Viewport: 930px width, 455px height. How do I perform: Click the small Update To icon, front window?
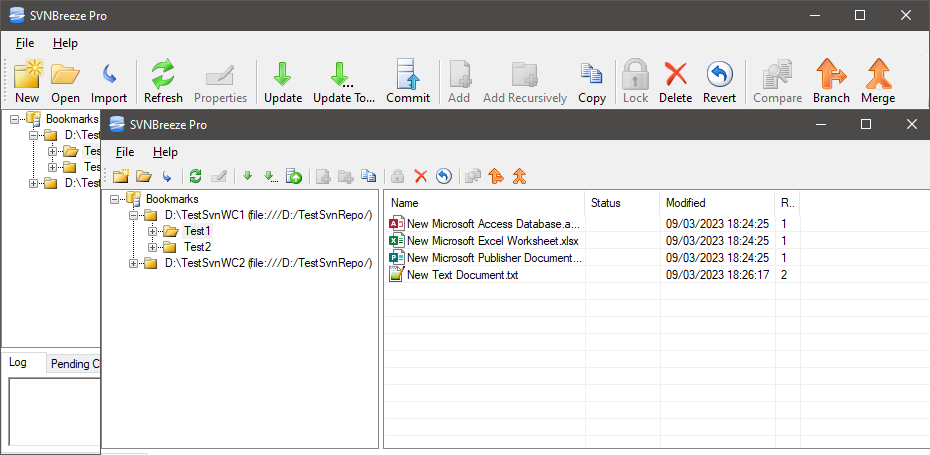pos(270,176)
